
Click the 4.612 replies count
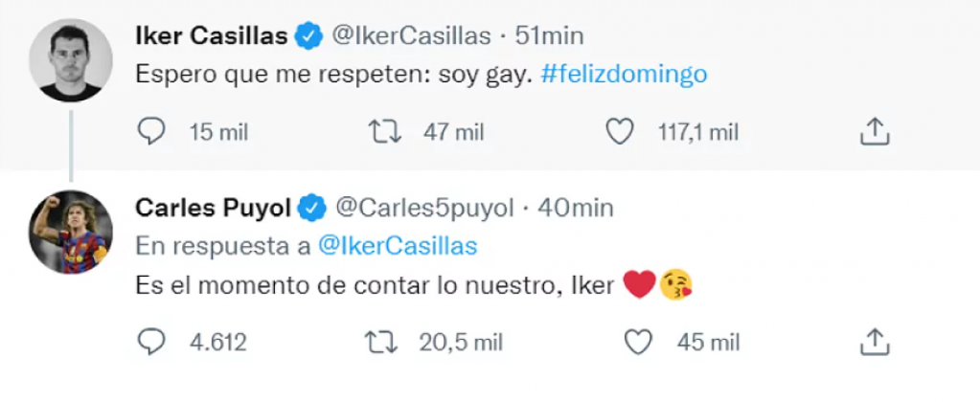pyautogui.click(x=219, y=342)
